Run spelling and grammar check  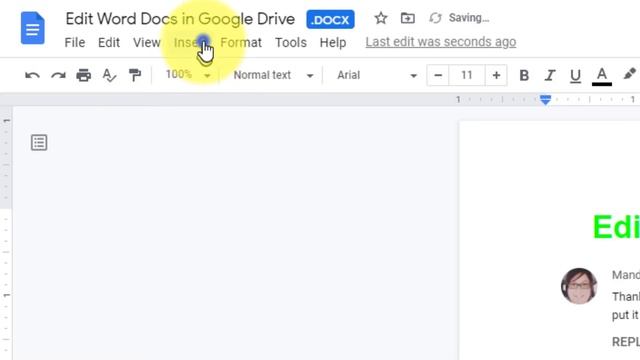click(x=109, y=75)
